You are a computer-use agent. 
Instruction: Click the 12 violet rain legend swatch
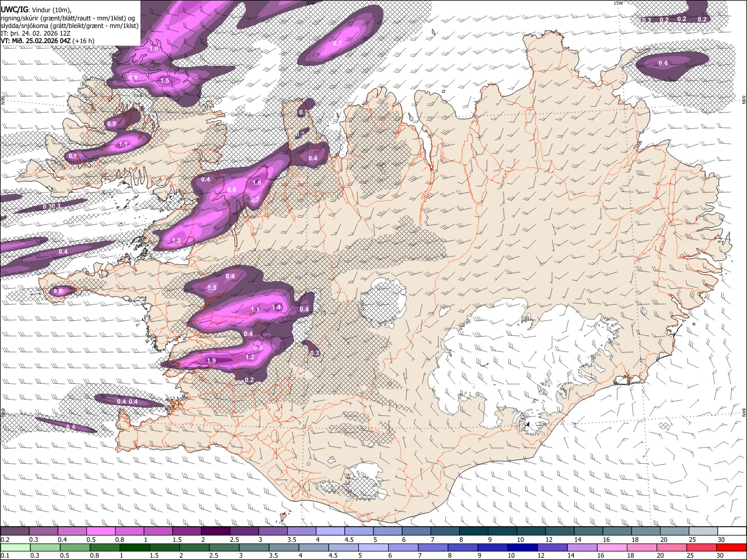point(553,548)
